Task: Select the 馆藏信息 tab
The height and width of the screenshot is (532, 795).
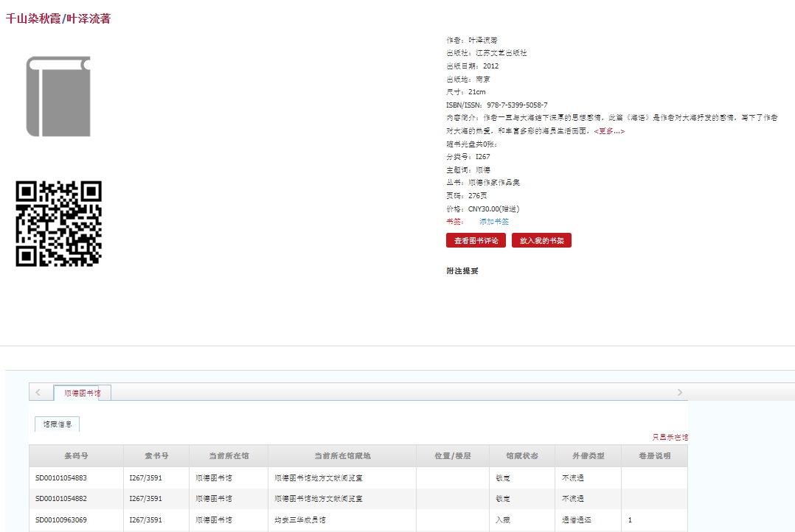Action: point(58,424)
